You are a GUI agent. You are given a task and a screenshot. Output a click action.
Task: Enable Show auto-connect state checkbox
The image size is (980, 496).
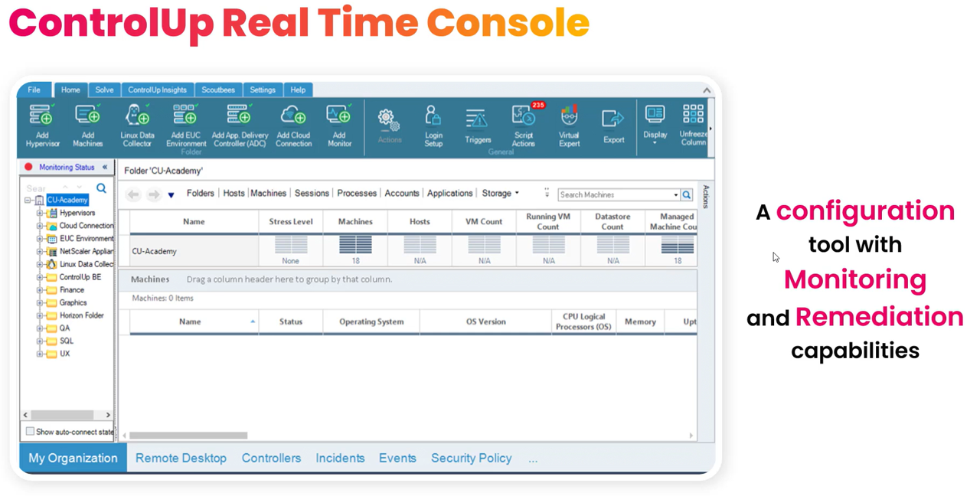point(30,432)
